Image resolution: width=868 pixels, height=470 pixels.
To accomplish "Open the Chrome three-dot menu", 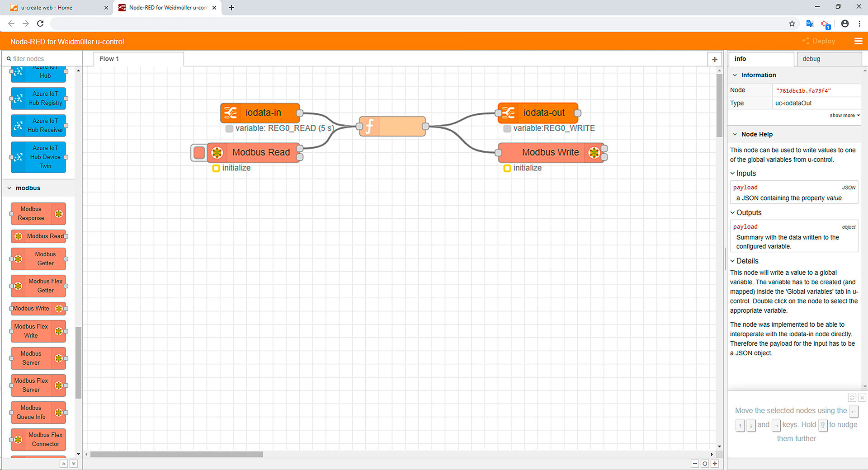I will 859,23.
